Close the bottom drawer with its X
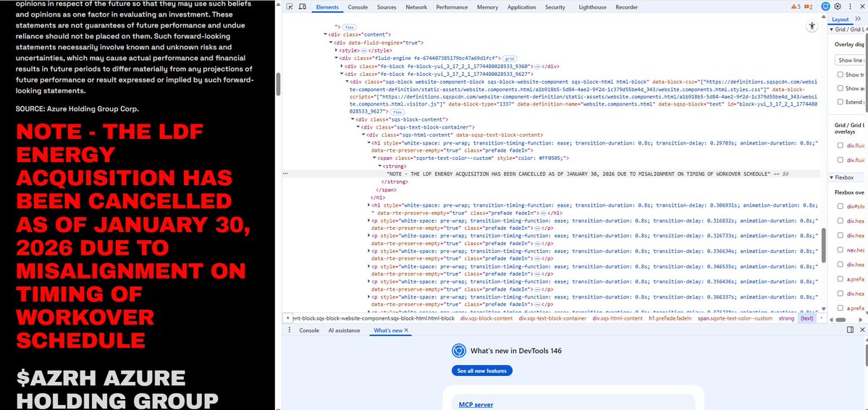The height and width of the screenshot is (410, 868). pyautogui.click(x=862, y=330)
